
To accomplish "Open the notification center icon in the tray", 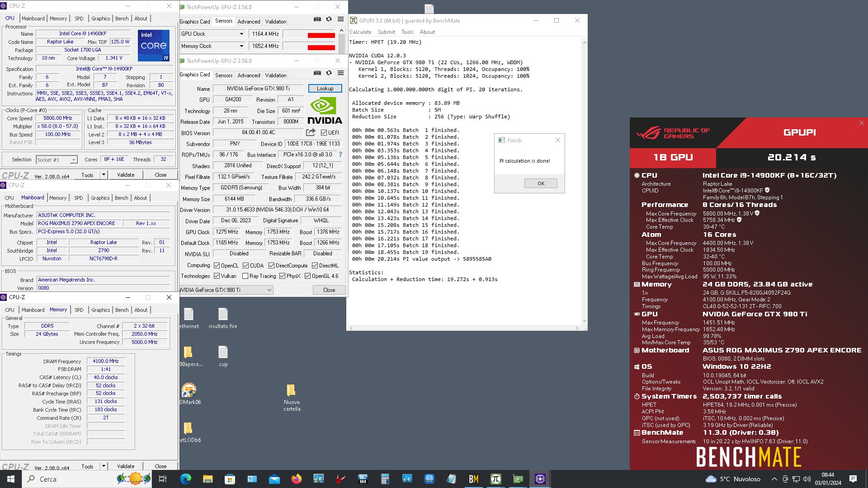I will pyautogui.click(x=853, y=479).
